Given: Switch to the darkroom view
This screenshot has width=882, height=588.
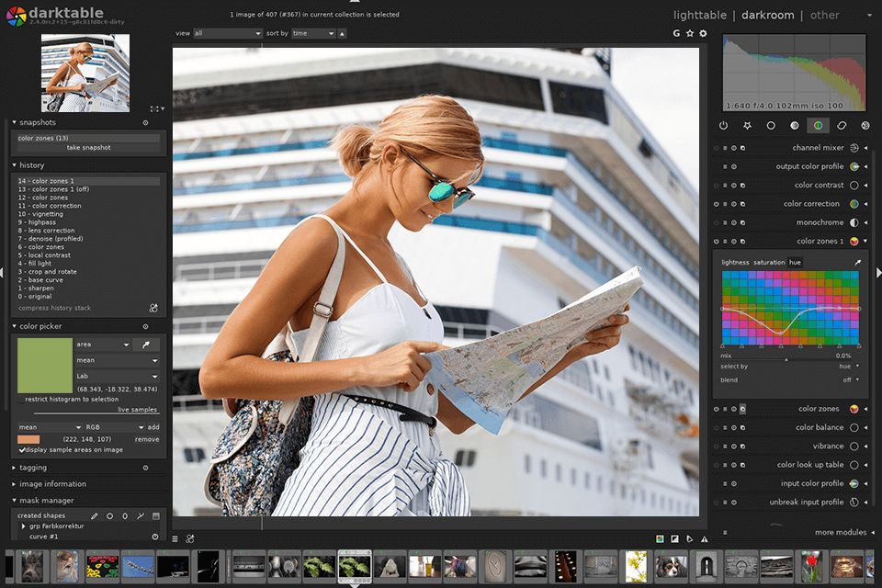Looking at the screenshot, I should point(768,16).
